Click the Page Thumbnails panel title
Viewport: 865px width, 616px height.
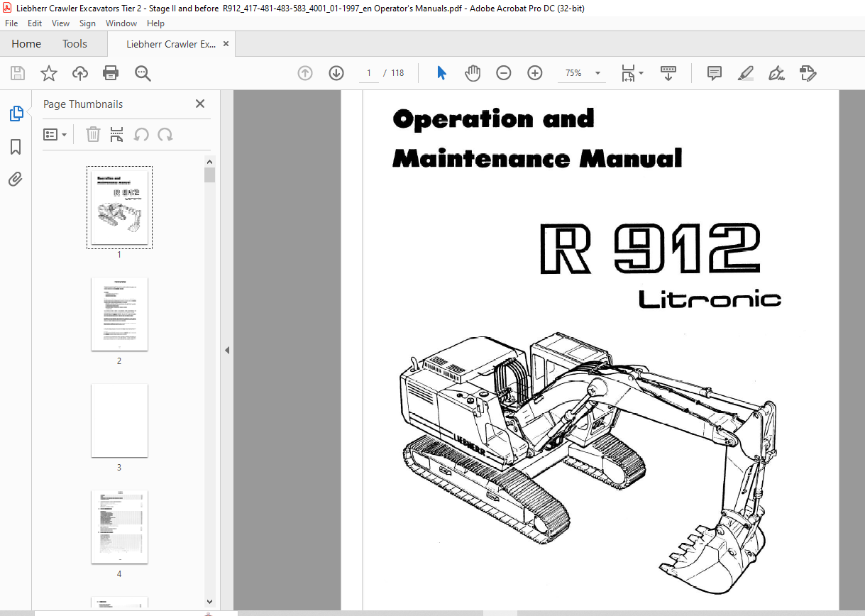click(83, 104)
